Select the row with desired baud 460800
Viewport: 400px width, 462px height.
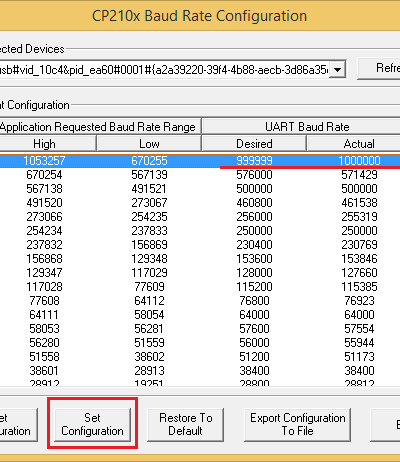tap(200, 203)
